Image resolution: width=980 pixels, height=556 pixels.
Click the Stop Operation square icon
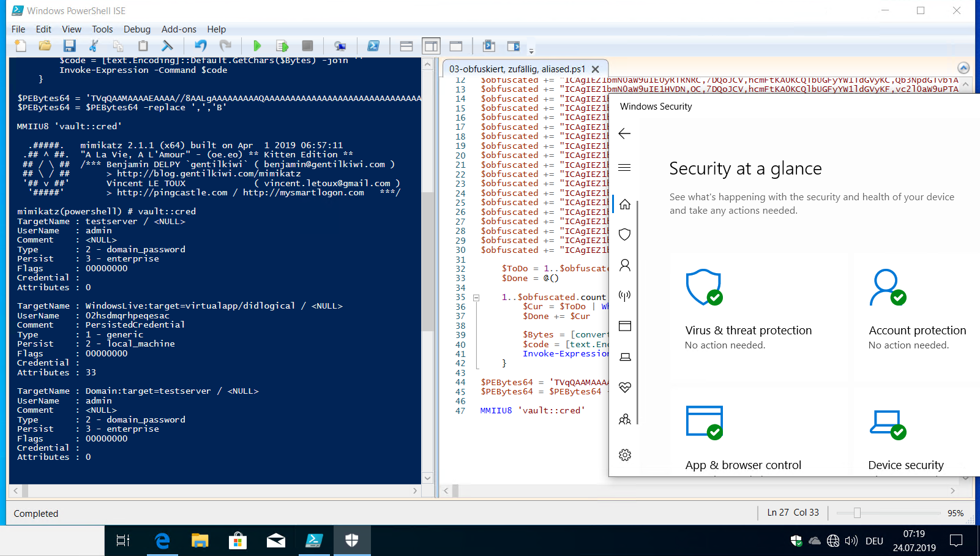(x=307, y=46)
